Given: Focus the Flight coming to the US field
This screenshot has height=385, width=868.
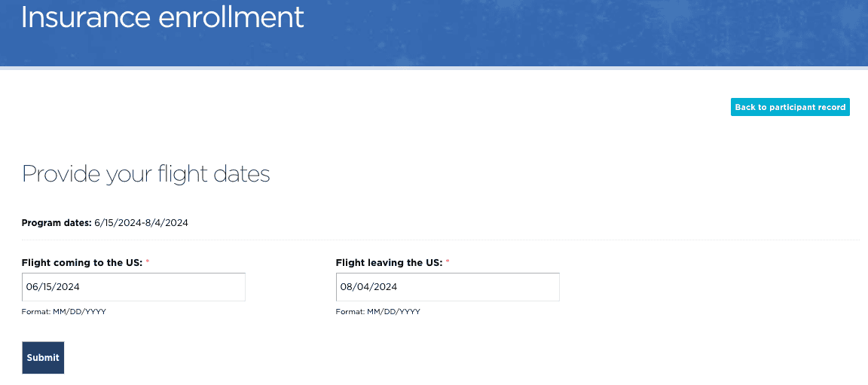Looking at the screenshot, I should click(x=133, y=287).
